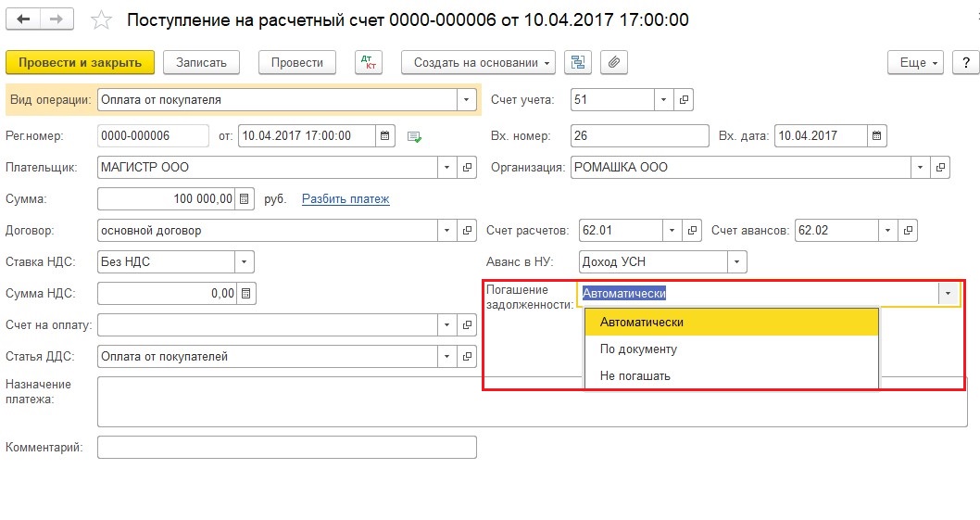Viewport: 980px width, 520px height.
Task: Open calculator for Сумма field
Action: pyautogui.click(x=245, y=199)
